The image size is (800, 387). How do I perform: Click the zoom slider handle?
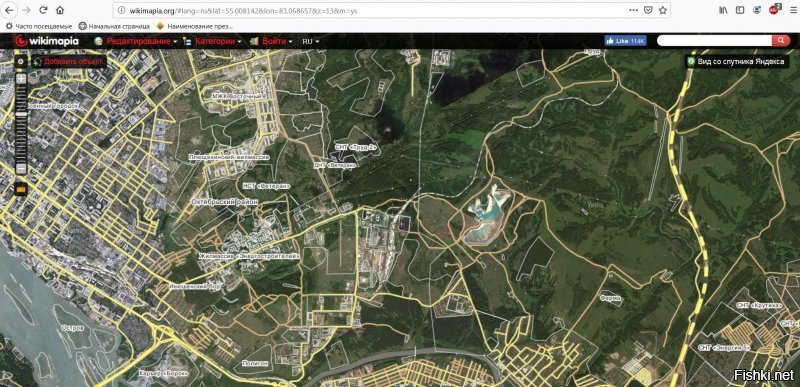coord(21,115)
